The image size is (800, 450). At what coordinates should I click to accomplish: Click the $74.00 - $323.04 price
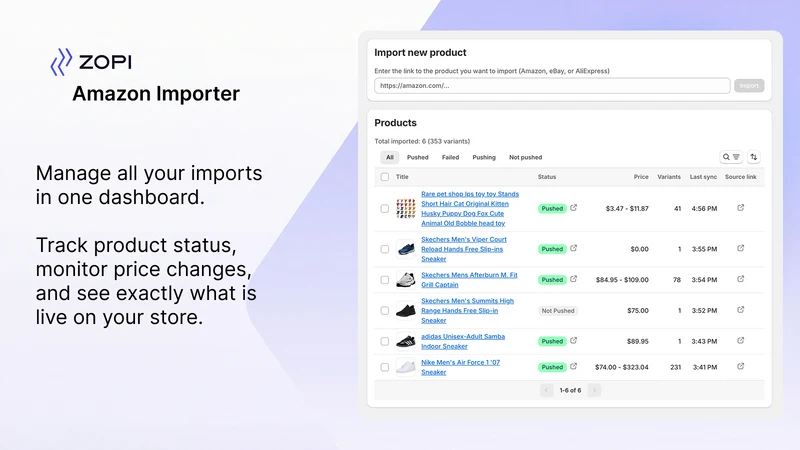coord(622,367)
